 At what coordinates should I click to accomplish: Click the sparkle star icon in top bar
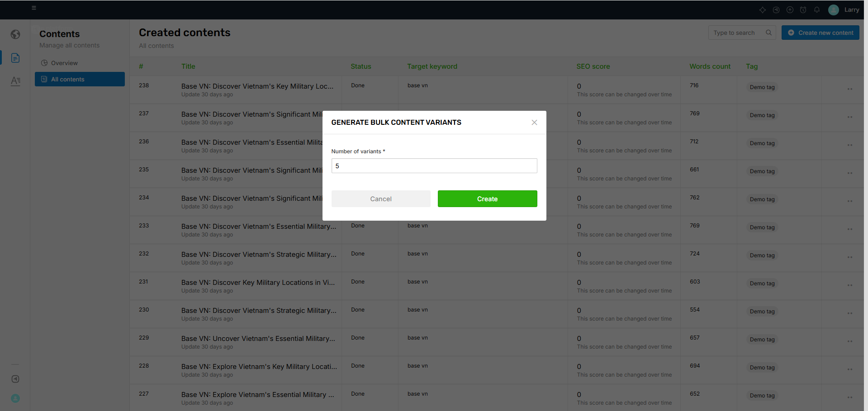point(763,9)
